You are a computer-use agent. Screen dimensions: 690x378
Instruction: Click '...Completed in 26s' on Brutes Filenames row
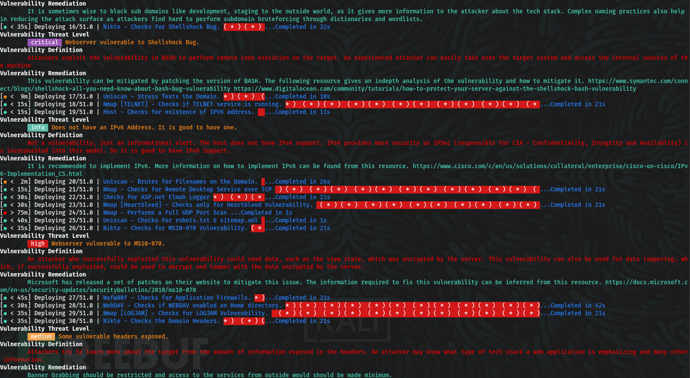pos(297,181)
